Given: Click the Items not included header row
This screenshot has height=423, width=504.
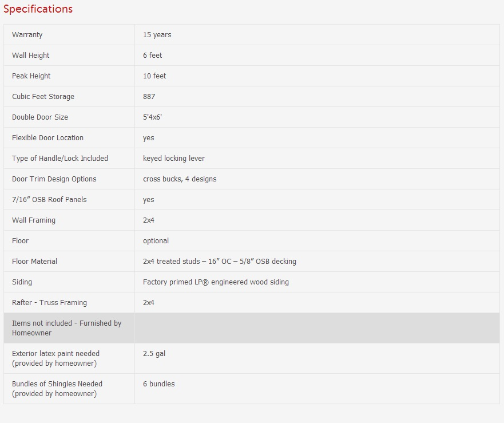Looking at the screenshot, I should [67, 328].
